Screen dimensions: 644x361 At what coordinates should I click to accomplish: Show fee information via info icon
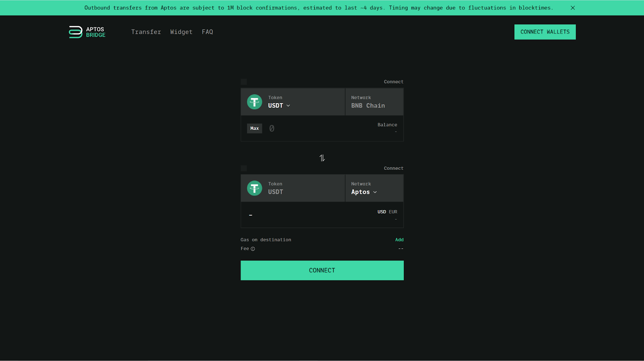(253, 249)
